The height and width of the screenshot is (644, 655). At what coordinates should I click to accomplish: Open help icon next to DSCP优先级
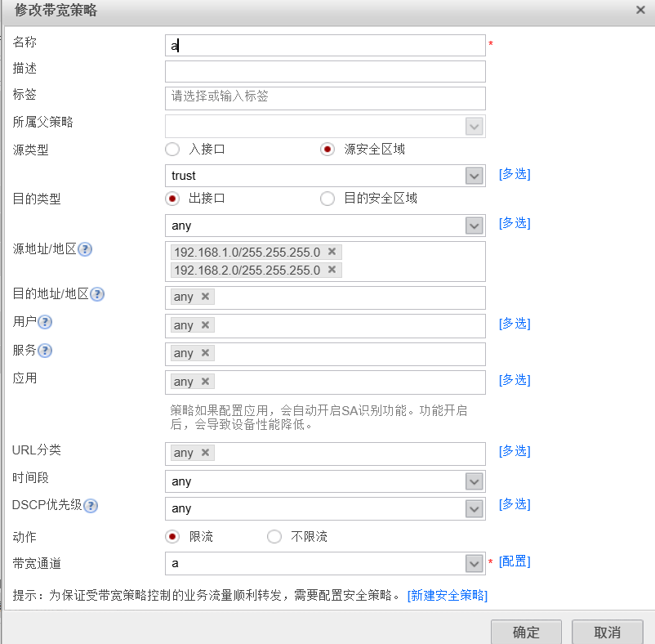coord(91,506)
